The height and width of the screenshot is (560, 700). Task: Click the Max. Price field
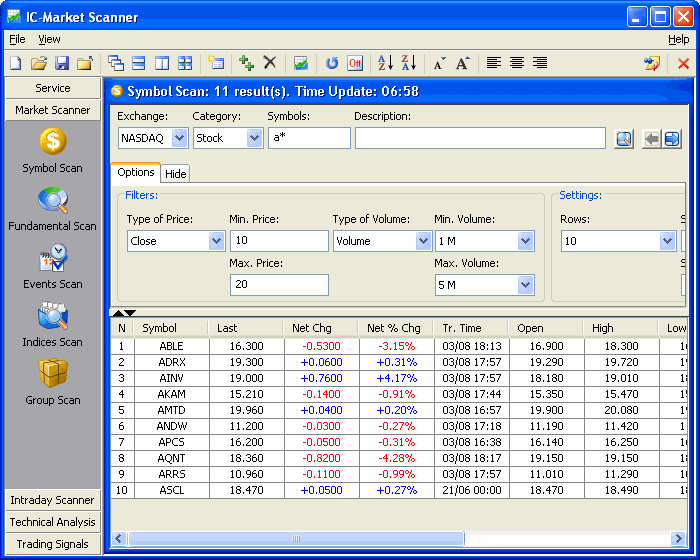click(x=279, y=285)
